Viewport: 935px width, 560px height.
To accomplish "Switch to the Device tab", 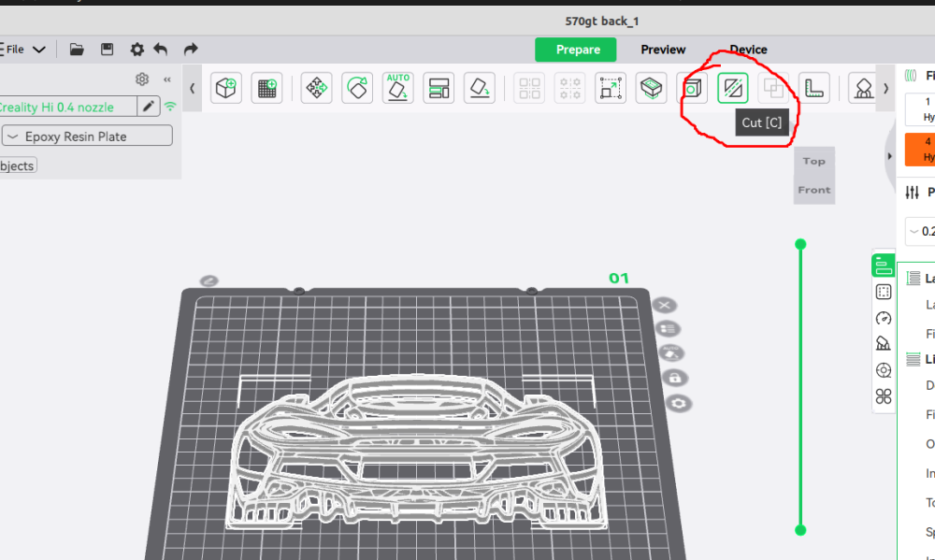I will tap(748, 50).
